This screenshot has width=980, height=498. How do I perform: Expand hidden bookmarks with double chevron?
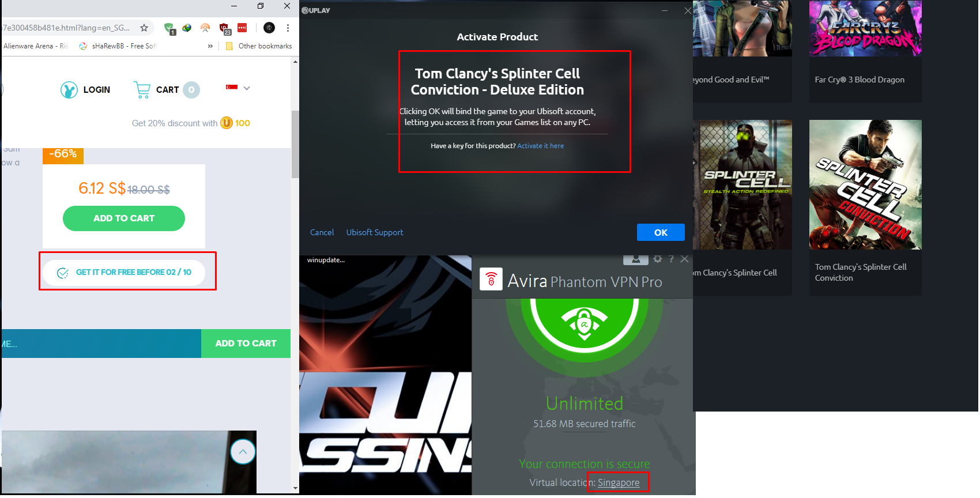click(210, 46)
